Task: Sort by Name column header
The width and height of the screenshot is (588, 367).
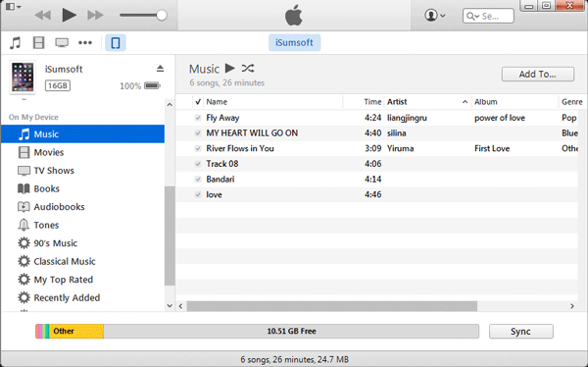Action: point(273,102)
